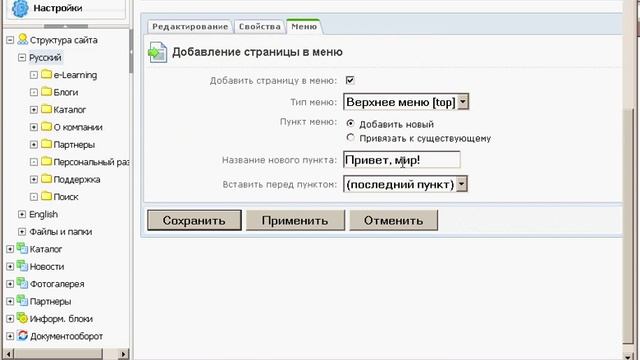This screenshot has height=360, width=640.
Task: Click the Фотогалерея module icon
Action: [22, 283]
